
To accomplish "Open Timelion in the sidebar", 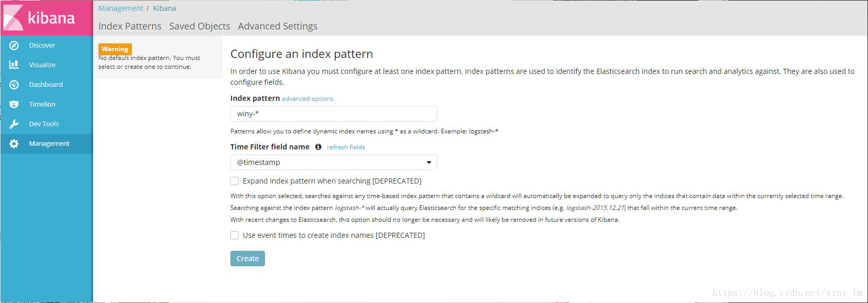I will [x=47, y=104].
